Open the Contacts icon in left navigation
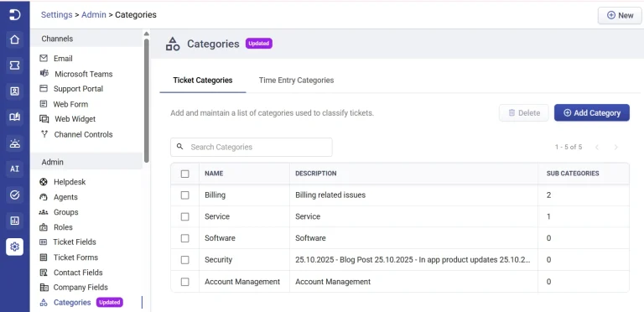The height and width of the screenshot is (312, 644). [14, 91]
